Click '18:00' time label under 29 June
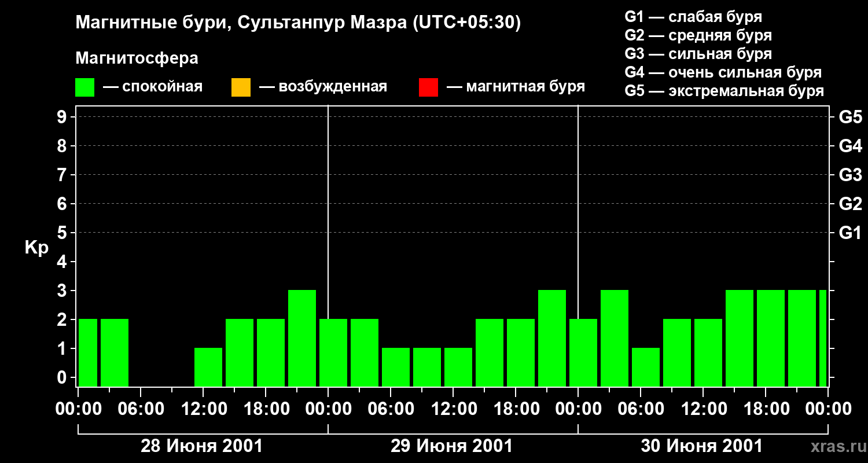This screenshot has width=868, height=463. pyautogui.click(x=516, y=409)
